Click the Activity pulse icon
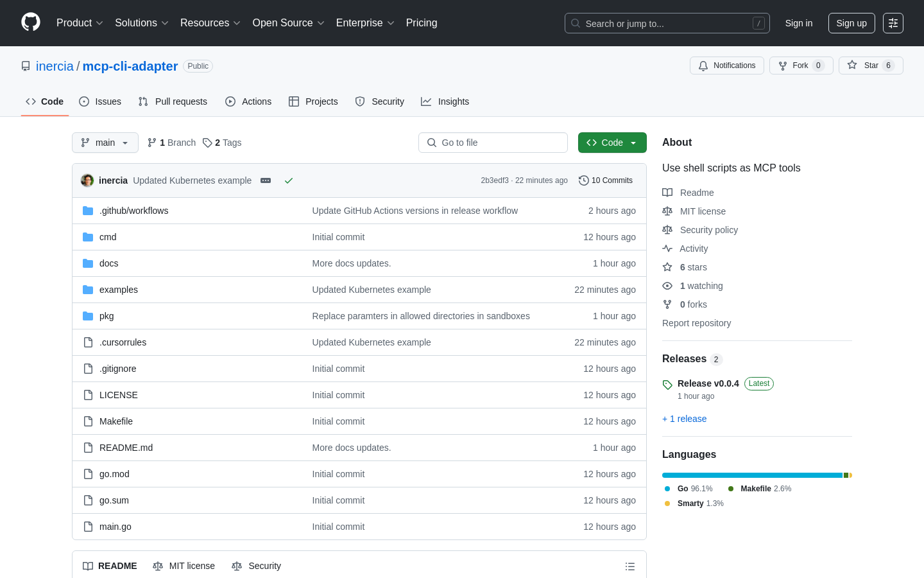Screen dimensions: 924x578 (x=667, y=249)
